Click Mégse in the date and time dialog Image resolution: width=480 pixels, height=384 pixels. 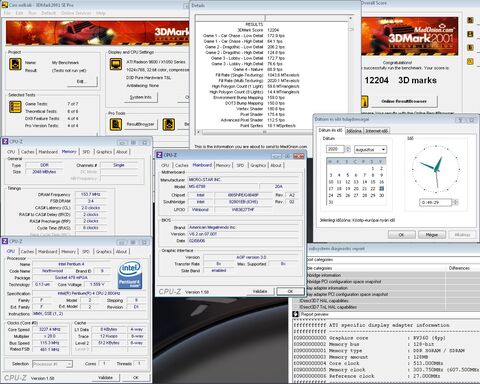pos(432,235)
